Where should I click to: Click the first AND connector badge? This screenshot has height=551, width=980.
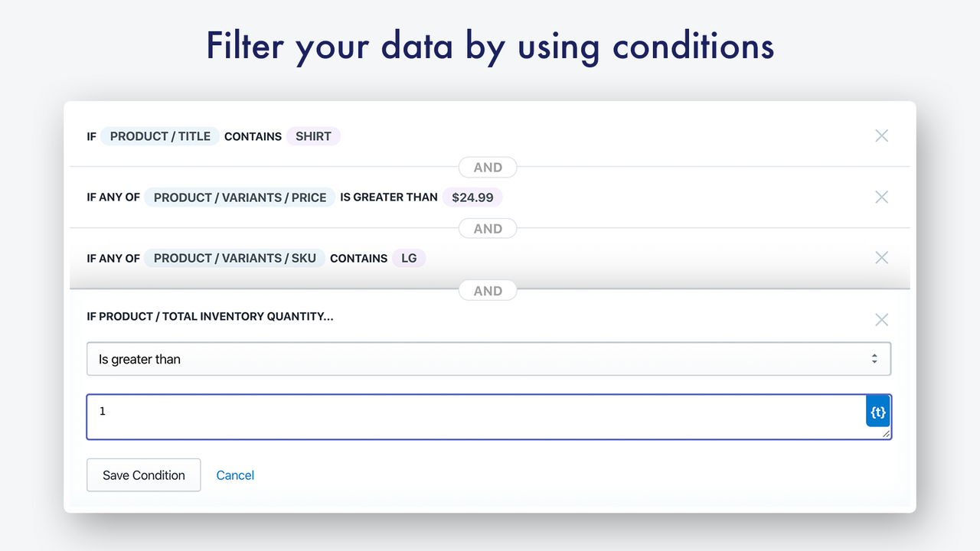tap(488, 167)
